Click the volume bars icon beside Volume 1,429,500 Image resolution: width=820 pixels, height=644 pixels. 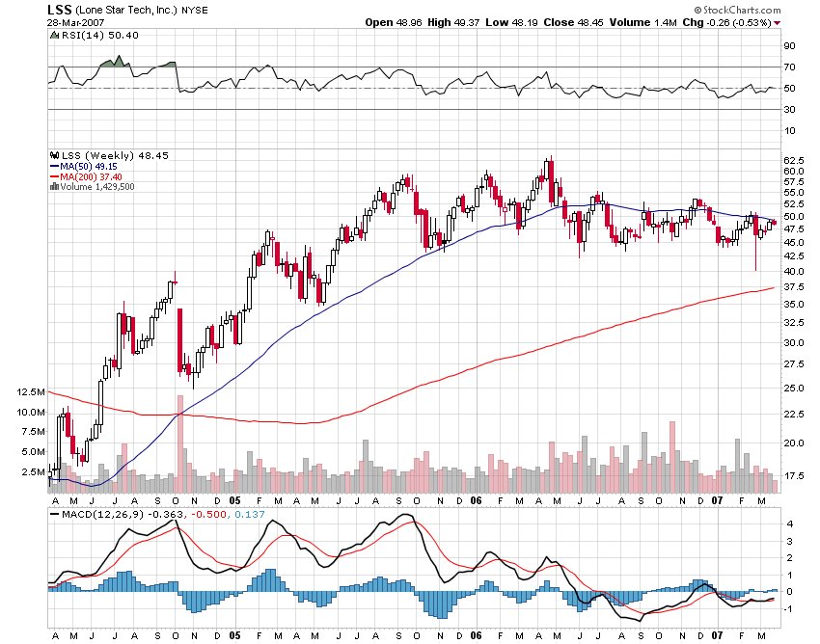[x=54, y=187]
